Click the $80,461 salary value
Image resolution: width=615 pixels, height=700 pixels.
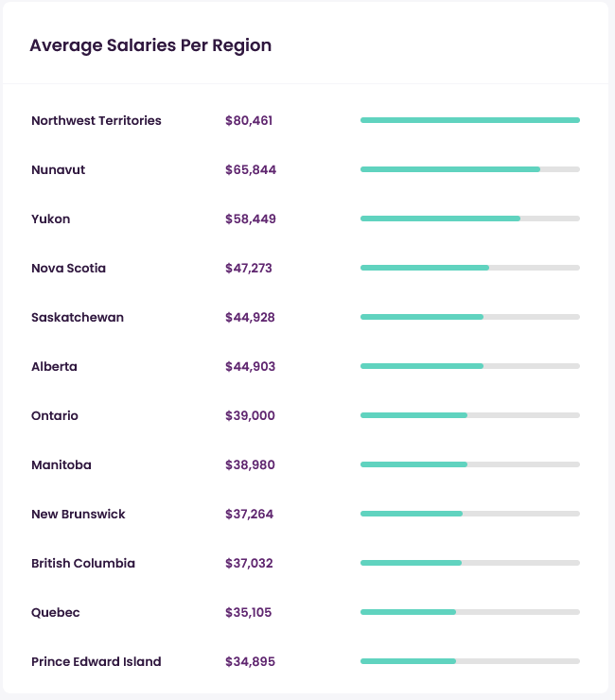pos(249,120)
